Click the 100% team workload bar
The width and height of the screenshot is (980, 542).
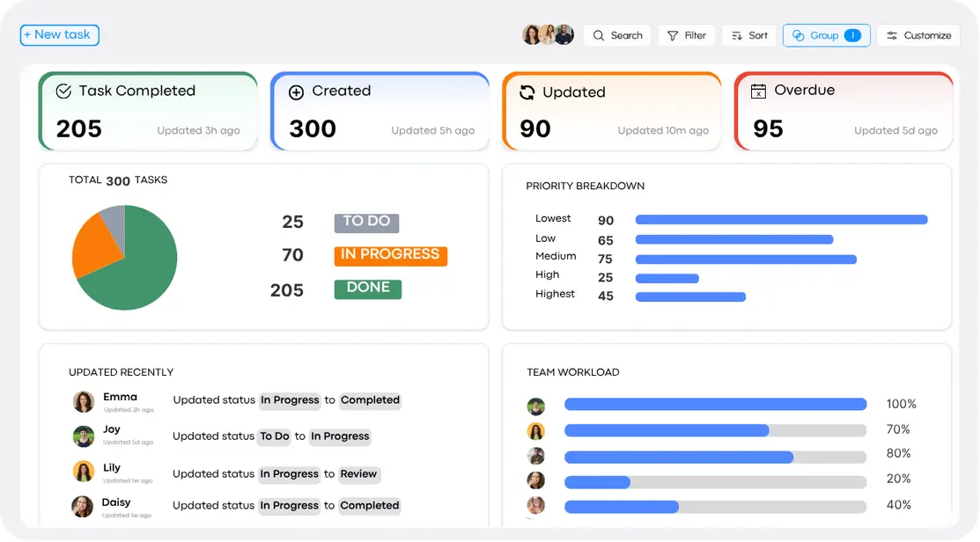[x=715, y=405]
